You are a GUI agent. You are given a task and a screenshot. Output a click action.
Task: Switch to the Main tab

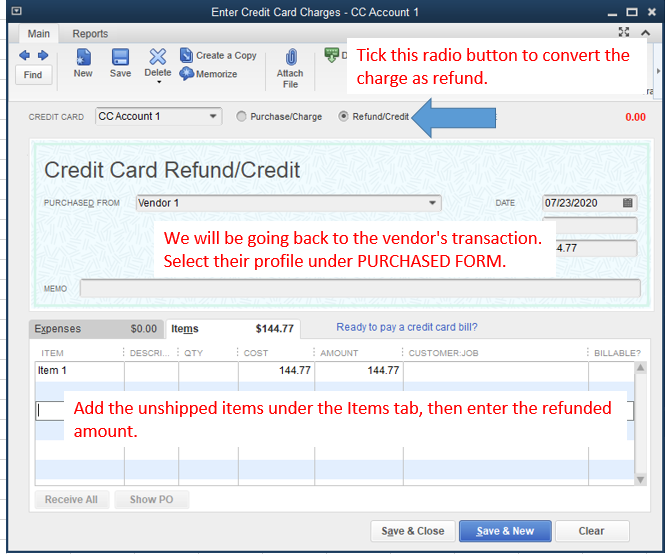(39, 34)
